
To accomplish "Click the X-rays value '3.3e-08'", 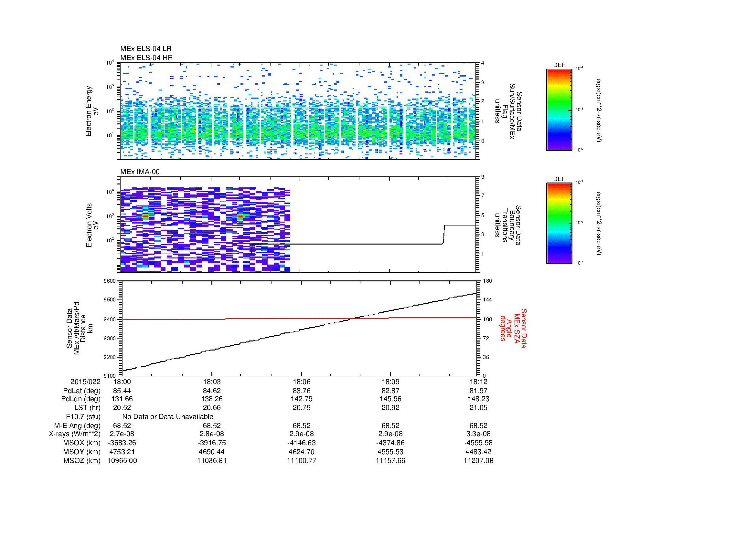I will 478,434.
